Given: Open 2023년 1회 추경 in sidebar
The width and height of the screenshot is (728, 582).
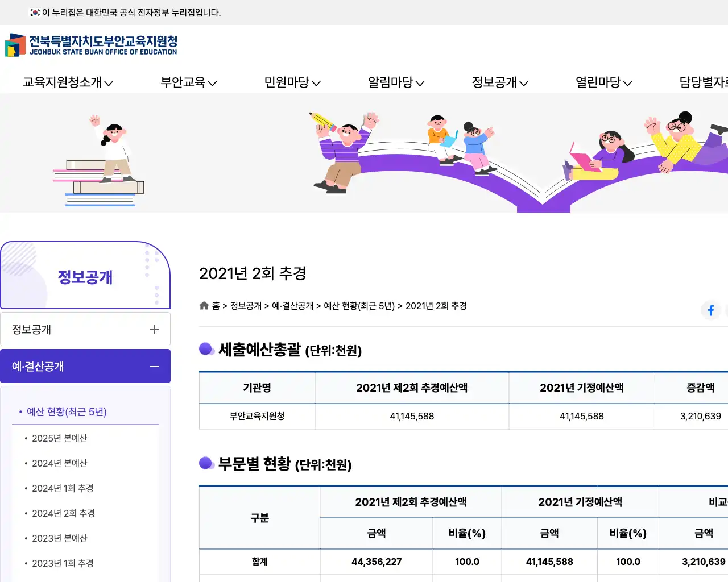Looking at the screenshot, I should [63, 563].
